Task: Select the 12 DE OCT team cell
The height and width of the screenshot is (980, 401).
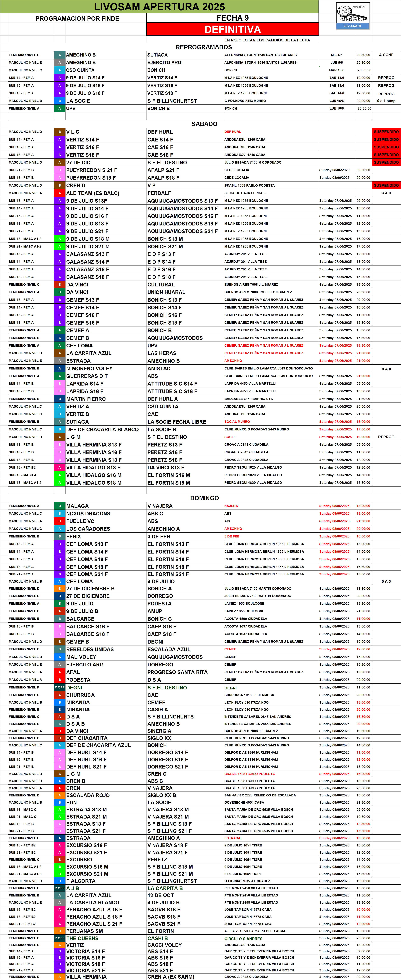Action: (185, 896)
